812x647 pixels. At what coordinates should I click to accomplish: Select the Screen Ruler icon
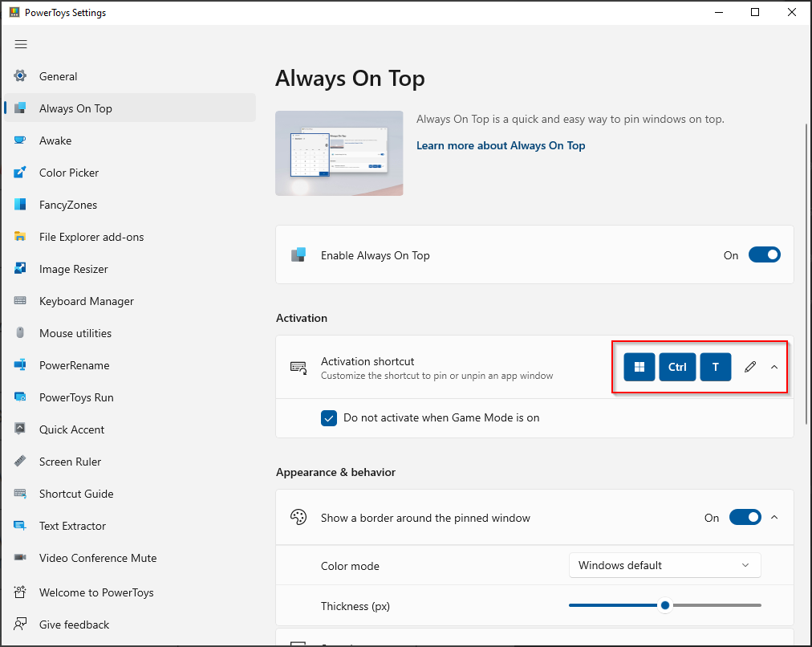click(22, 462)
